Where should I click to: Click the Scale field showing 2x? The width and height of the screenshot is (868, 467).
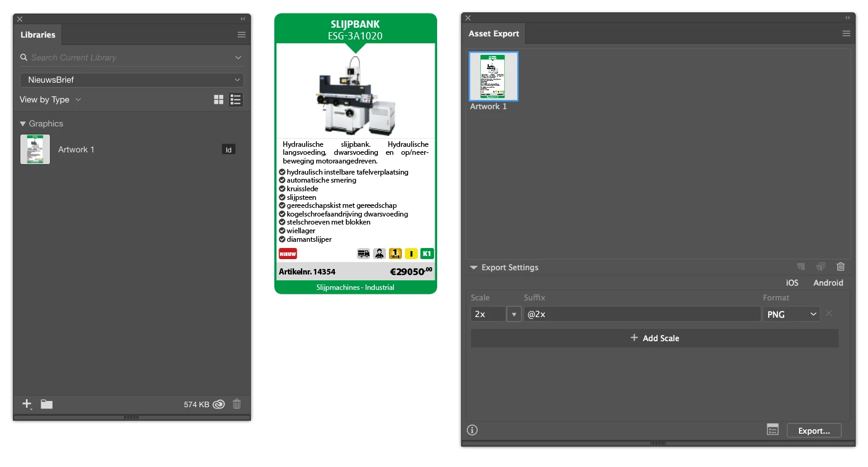[488, 314]
